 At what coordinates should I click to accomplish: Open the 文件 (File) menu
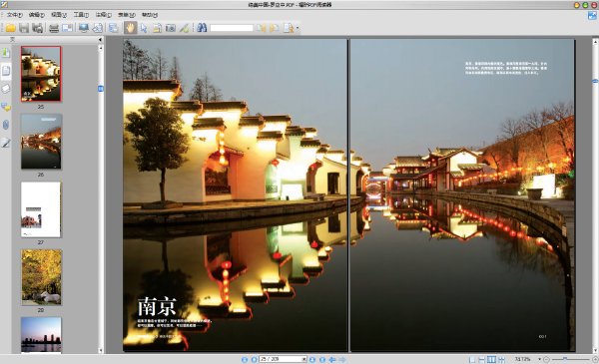click(x=15, y=15)
